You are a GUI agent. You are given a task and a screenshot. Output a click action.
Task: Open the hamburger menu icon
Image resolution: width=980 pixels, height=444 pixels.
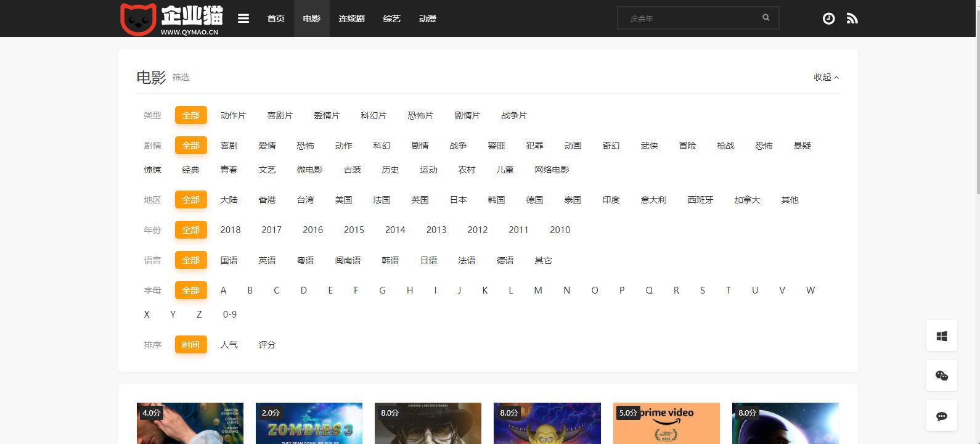(243, 18)
